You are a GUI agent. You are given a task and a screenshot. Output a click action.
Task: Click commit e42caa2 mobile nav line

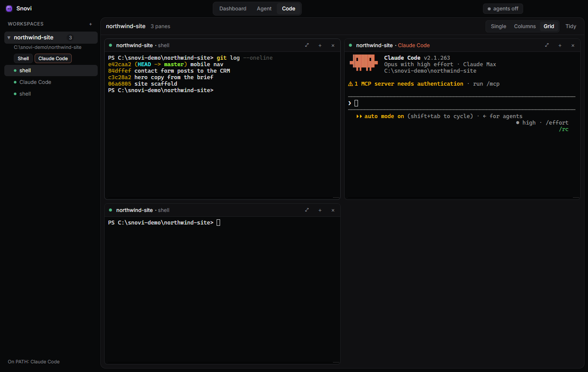point(166,64)
